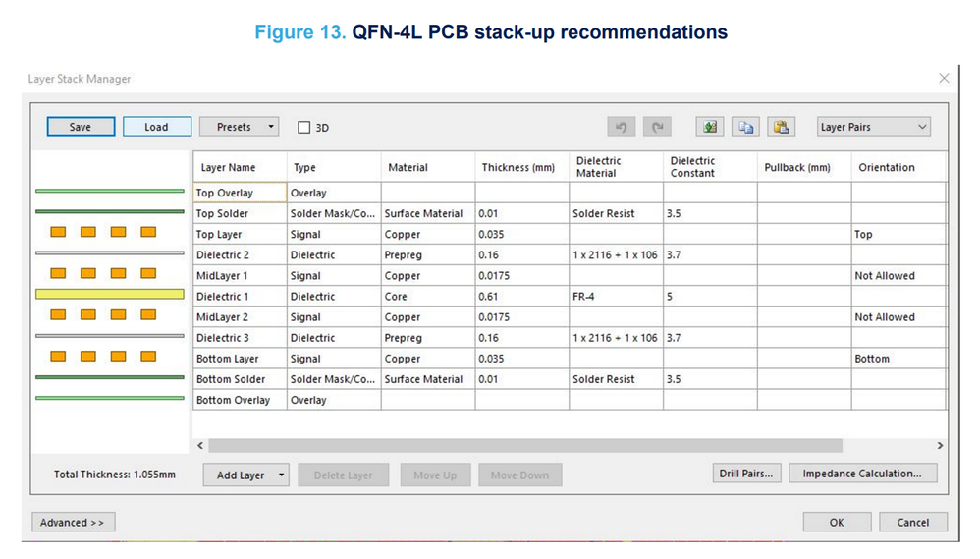The image size is (980, 559).
Task: Click the yellow core layer in stack preview
Action: click(110, 294)
